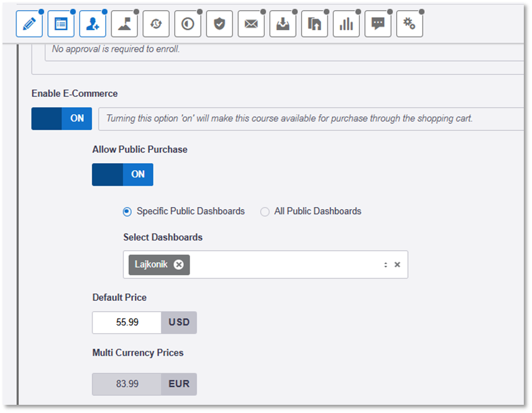Choose the All Public Dashboards option
Viewport: 532px width, 413px height.
point(265,212)
